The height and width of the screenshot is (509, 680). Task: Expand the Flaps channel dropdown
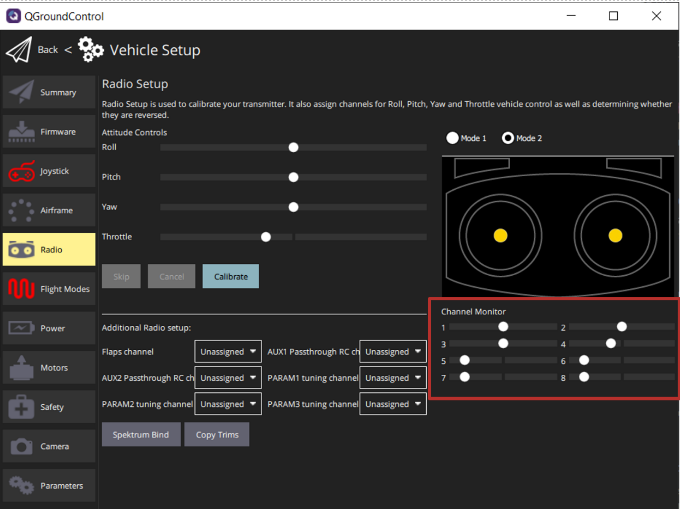click(x=228, y=352)
